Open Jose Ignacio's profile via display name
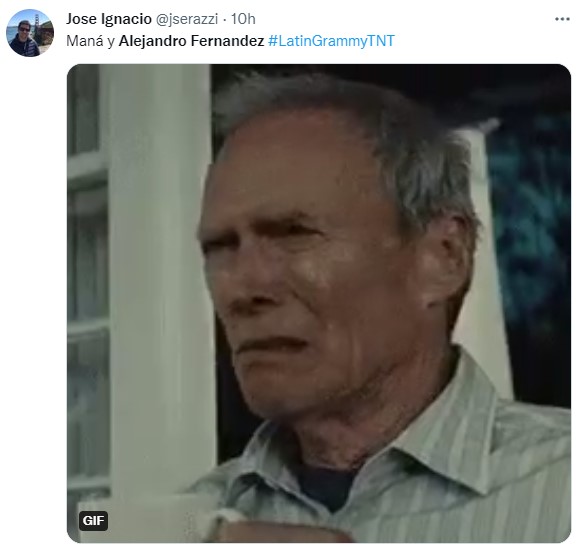The width and height of the screenshot is (588, 550). point(109,19)
